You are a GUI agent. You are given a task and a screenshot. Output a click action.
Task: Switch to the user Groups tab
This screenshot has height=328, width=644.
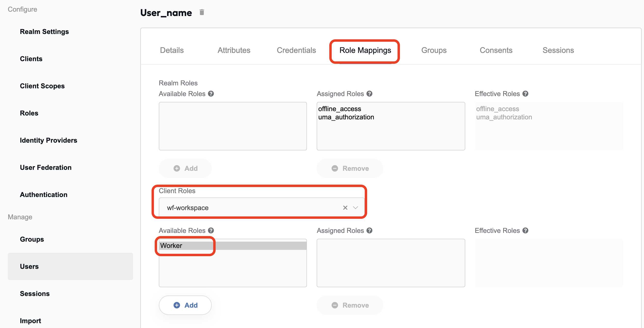(x=434, y=50)
